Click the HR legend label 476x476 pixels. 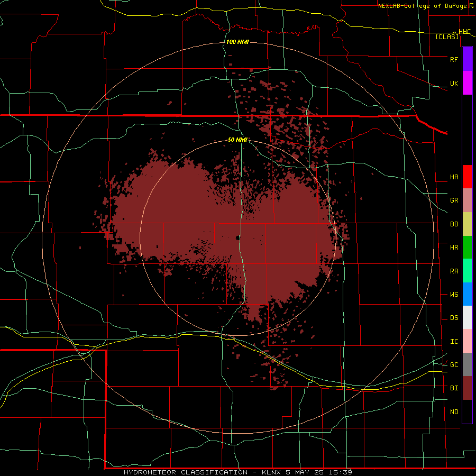tap(454, 248)
